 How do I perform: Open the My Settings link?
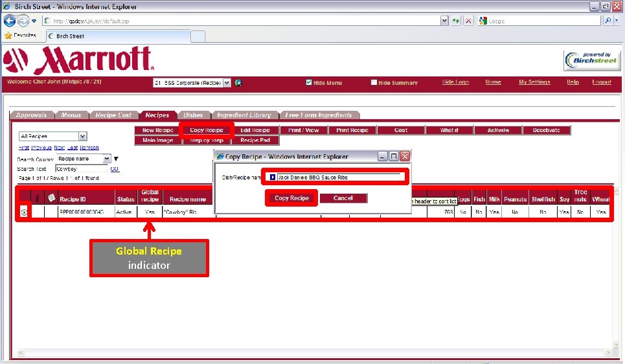tap(534, 82)
